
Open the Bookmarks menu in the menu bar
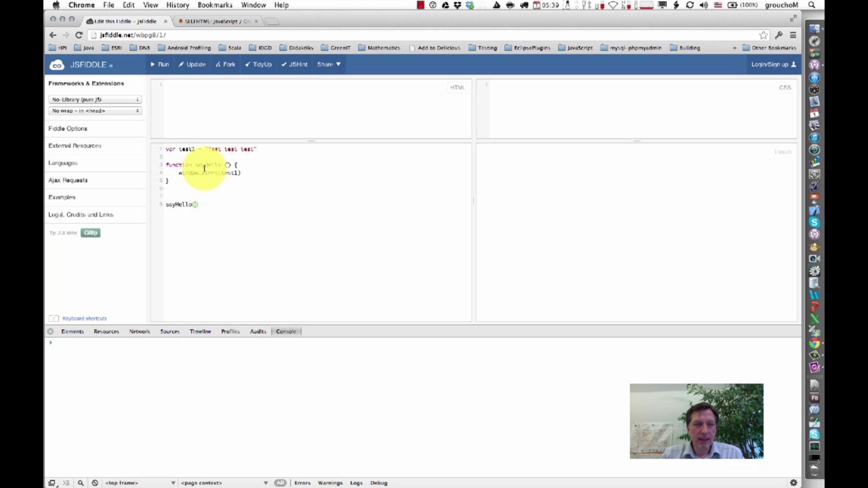tap(215, 5)
